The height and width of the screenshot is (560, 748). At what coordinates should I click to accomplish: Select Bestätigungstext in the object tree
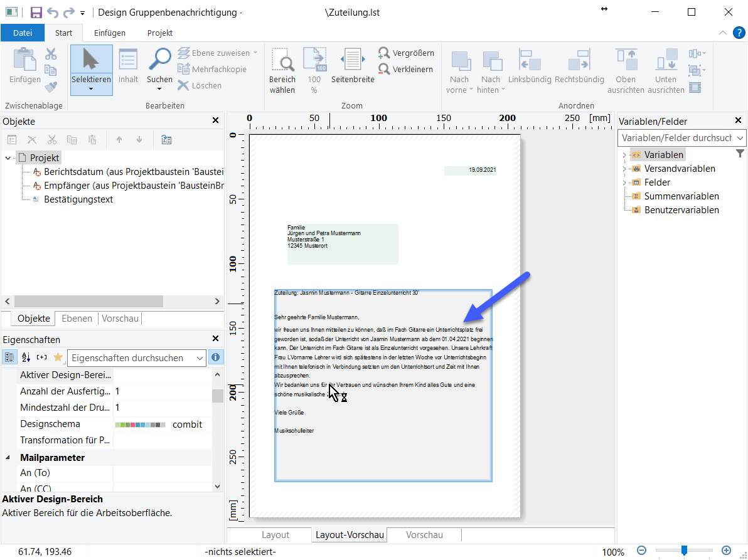tap(78, 199)
